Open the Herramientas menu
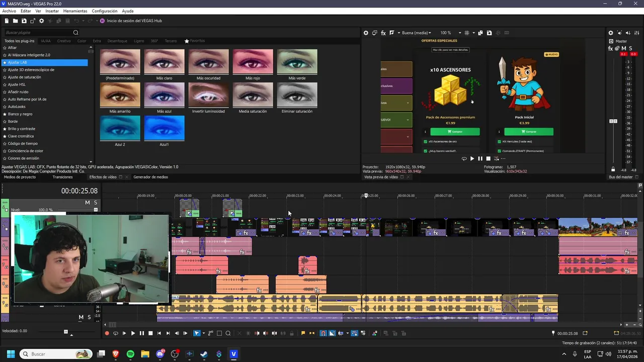This screenshot has height=362, width=644. pyautogui.click(x=75, y=11)
